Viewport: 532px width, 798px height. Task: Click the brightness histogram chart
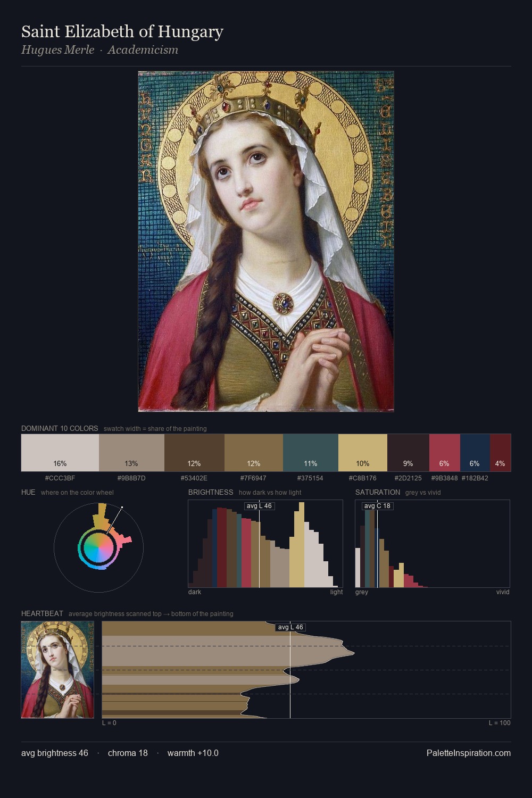pos(265,544)
